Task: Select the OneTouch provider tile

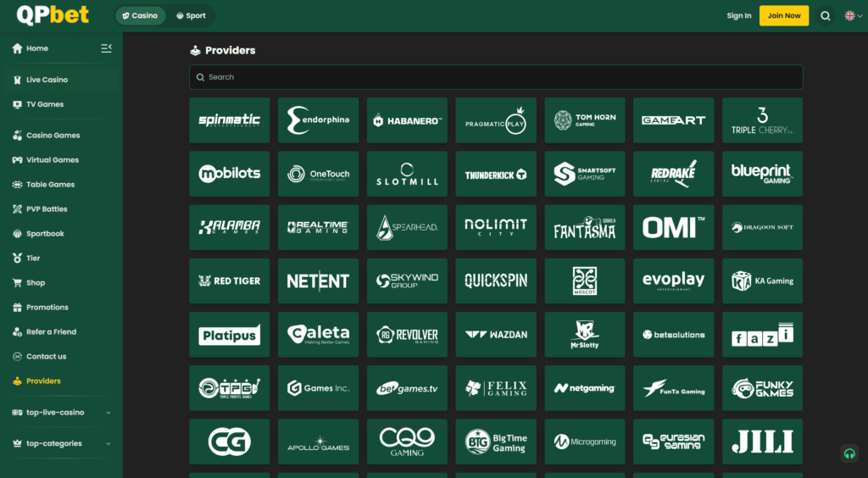Action: click(319, 174)
